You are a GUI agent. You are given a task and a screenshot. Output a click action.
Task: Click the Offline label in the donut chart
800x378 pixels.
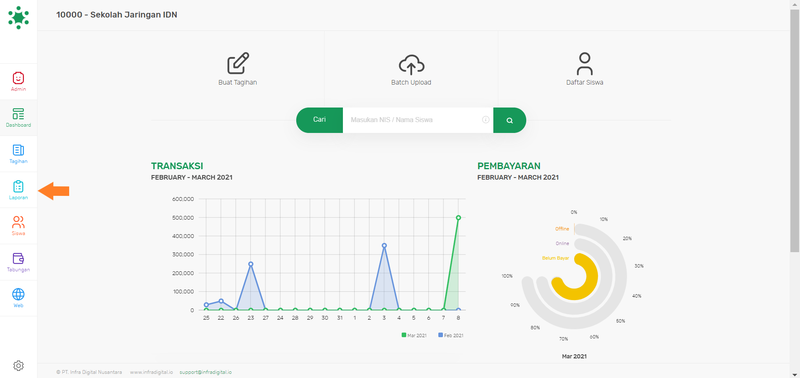[562, 229]
